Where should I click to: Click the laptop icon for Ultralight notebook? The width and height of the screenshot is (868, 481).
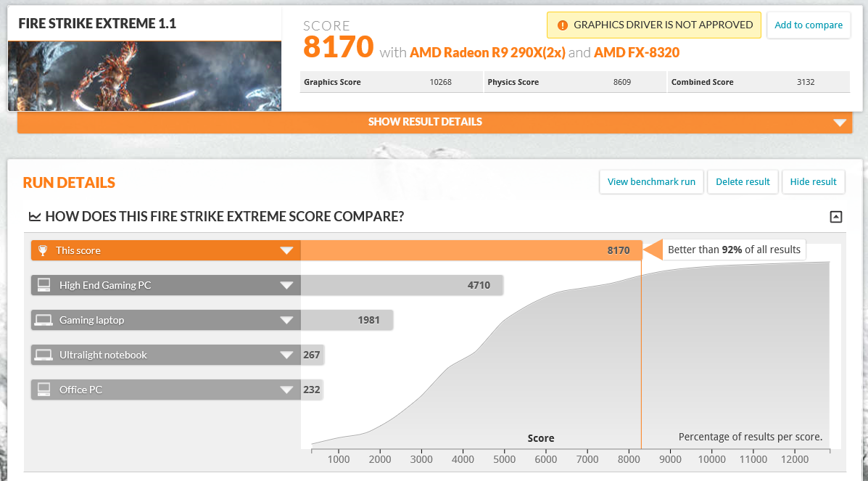point(44,355)
